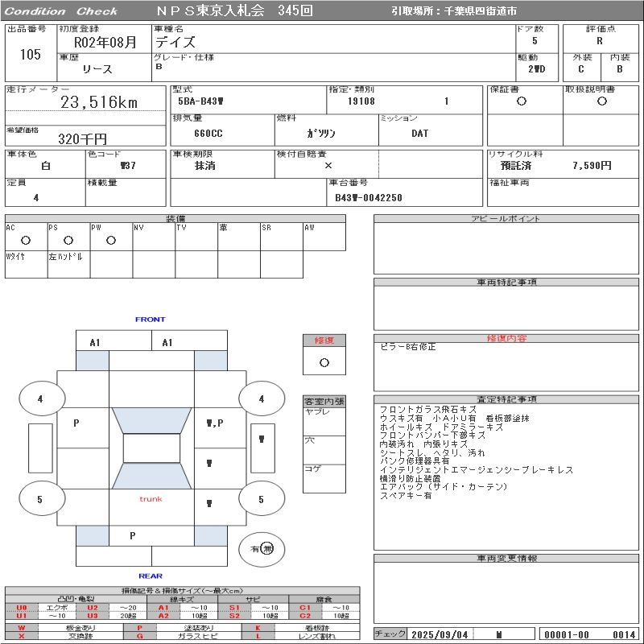Select legend entry X 交換跡
The height and width of the screenshot is (644, 644).
(x=64, y=636)
